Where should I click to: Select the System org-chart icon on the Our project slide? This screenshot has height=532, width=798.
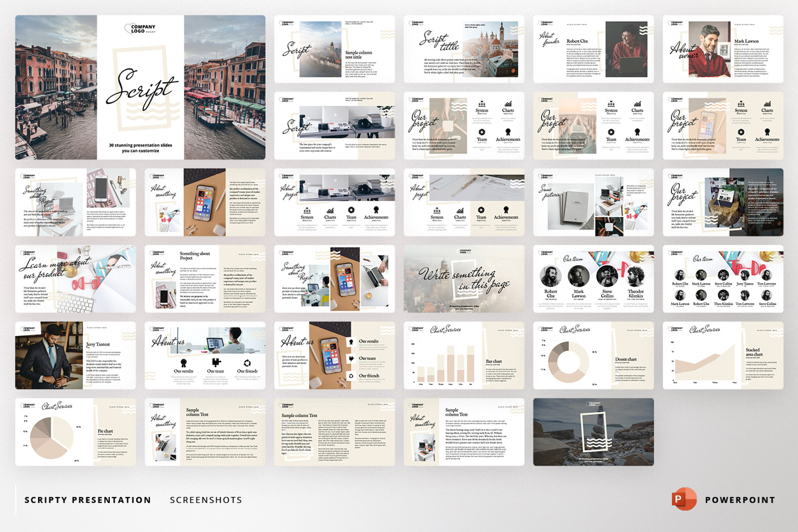point(482,104)
